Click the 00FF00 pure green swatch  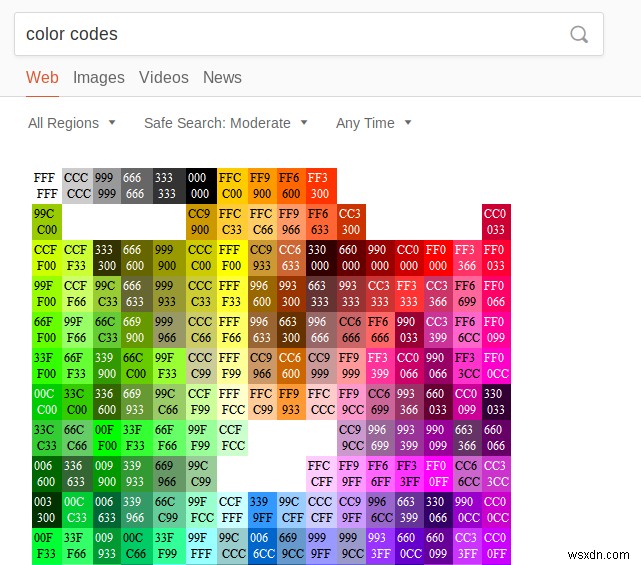[107, 437]
